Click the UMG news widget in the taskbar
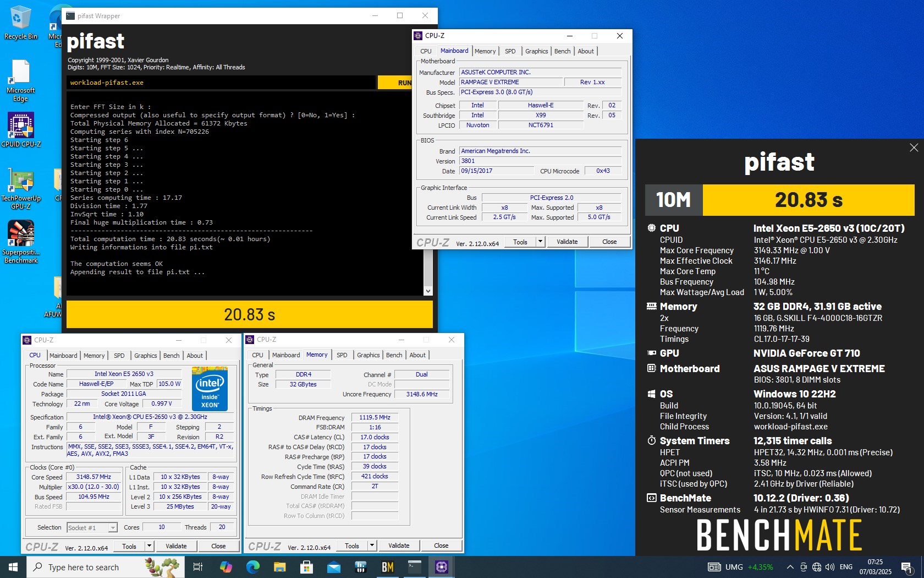The height and width of the screenshot is (578, 924). pyautogui.click(x=740, y=567)
